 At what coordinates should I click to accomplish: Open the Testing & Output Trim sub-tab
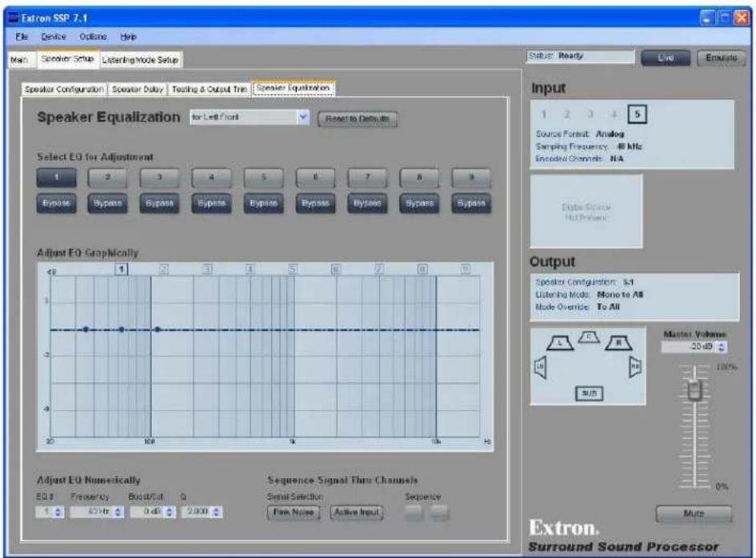[210, 90]
